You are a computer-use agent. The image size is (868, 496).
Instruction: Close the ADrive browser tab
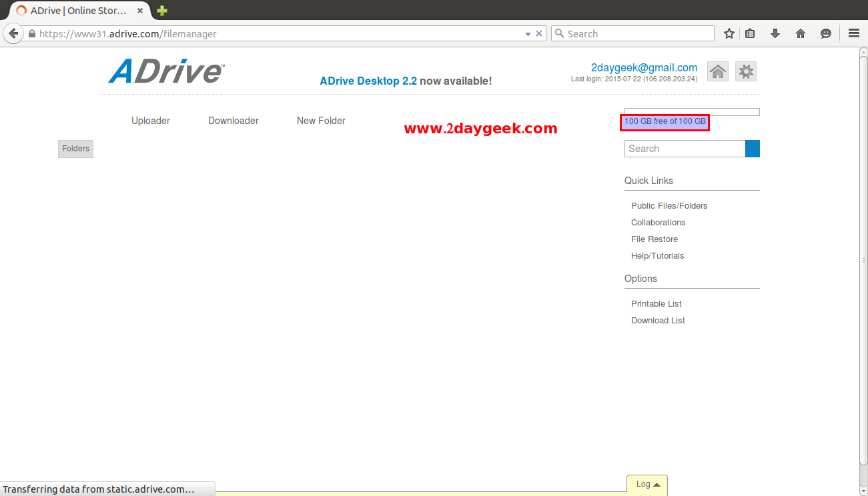[x=139, y=11]
